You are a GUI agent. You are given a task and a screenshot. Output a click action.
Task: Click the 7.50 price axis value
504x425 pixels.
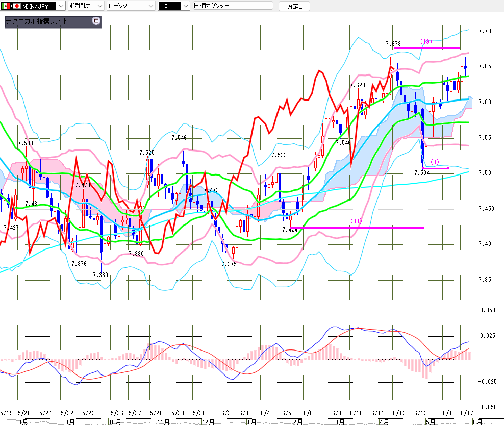point(485,173)
